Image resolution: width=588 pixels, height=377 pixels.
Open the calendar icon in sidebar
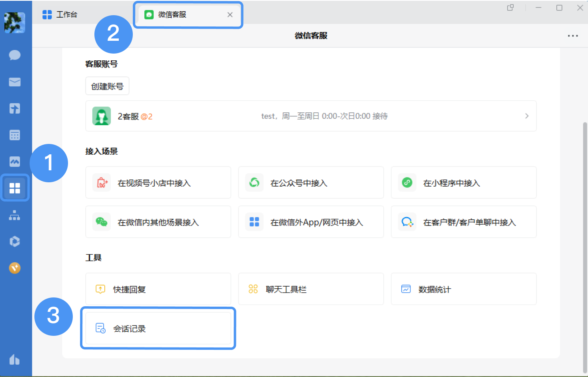[x=15, y=135]
